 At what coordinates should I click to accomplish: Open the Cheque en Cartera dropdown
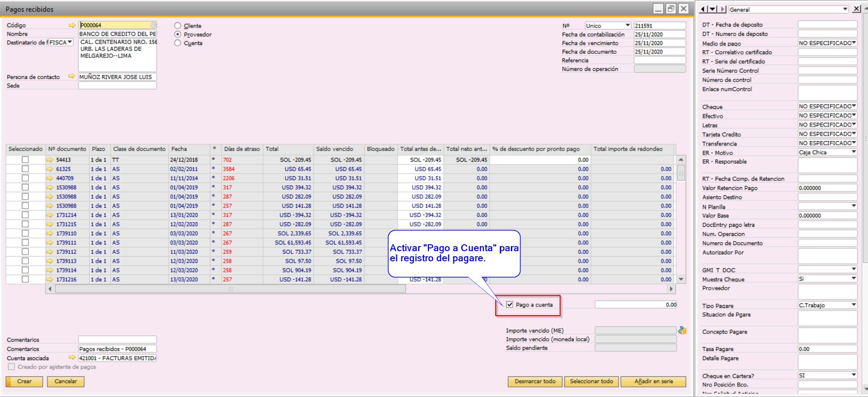(827, 375)
